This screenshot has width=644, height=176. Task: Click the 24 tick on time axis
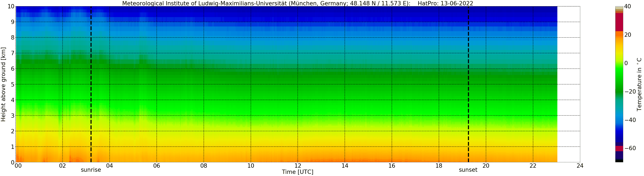click(580, 166)
